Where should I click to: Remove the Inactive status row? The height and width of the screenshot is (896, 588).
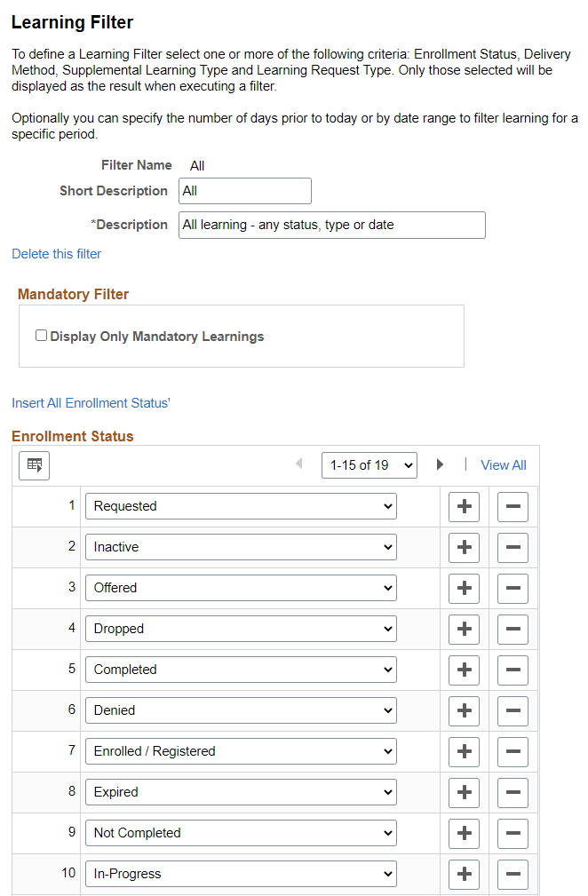point(513,547)
